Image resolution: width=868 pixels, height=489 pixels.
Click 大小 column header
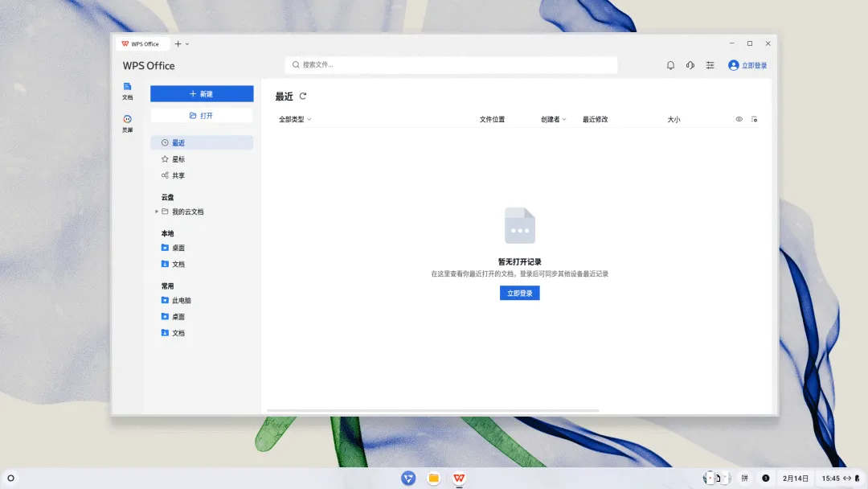674,119
